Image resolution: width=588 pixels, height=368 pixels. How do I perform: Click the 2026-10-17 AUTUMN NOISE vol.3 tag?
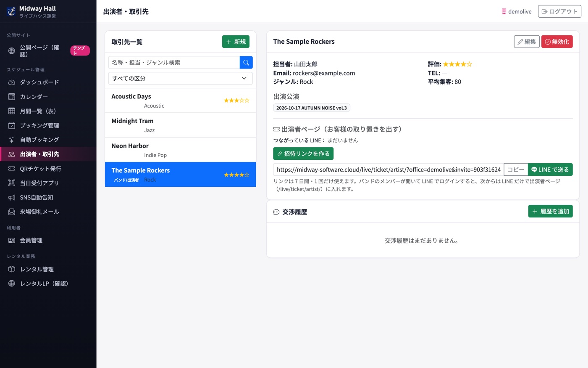click(x=312, y=108)
